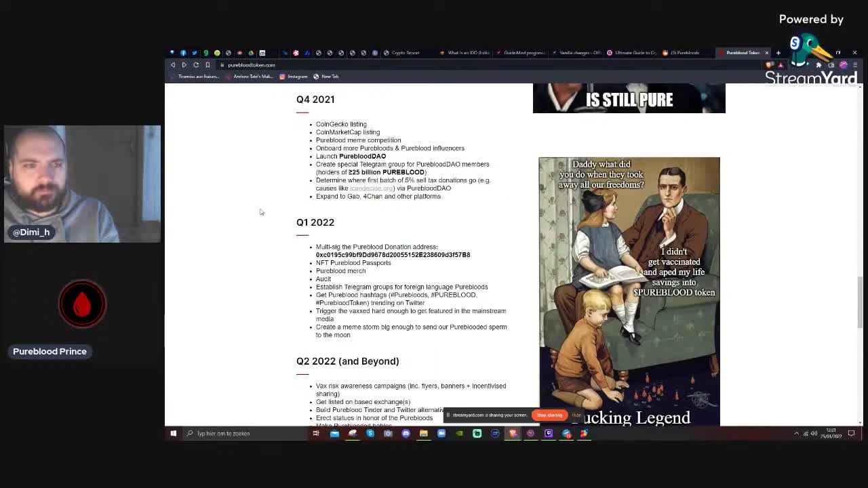Open the notification center in the system tray
This screenshot has height=488, width=868.
click(852, 434)
